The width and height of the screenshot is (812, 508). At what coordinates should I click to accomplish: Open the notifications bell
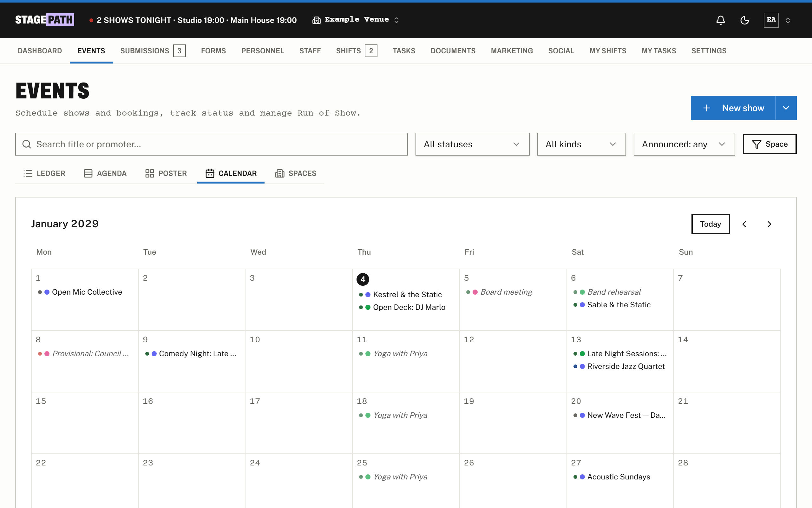720,20
